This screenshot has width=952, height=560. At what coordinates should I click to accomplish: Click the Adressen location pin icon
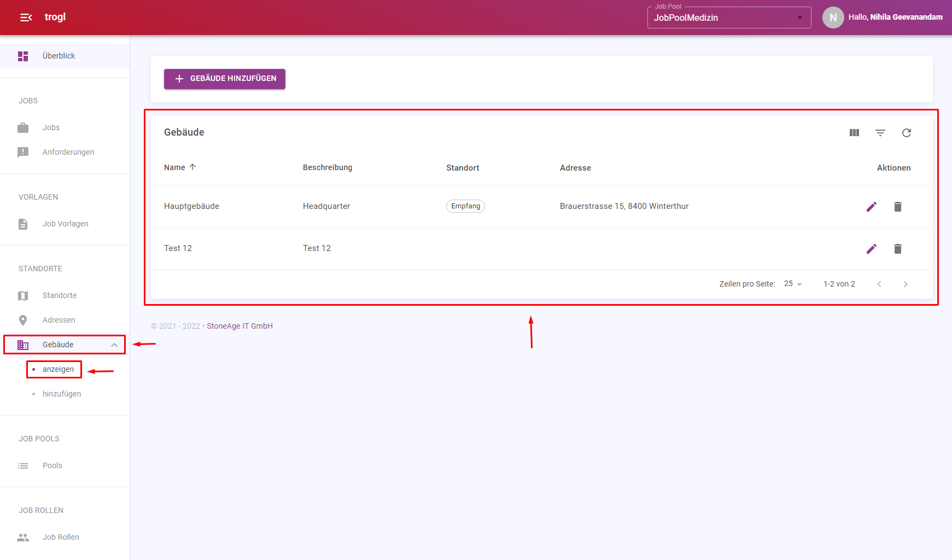point(23,320)
